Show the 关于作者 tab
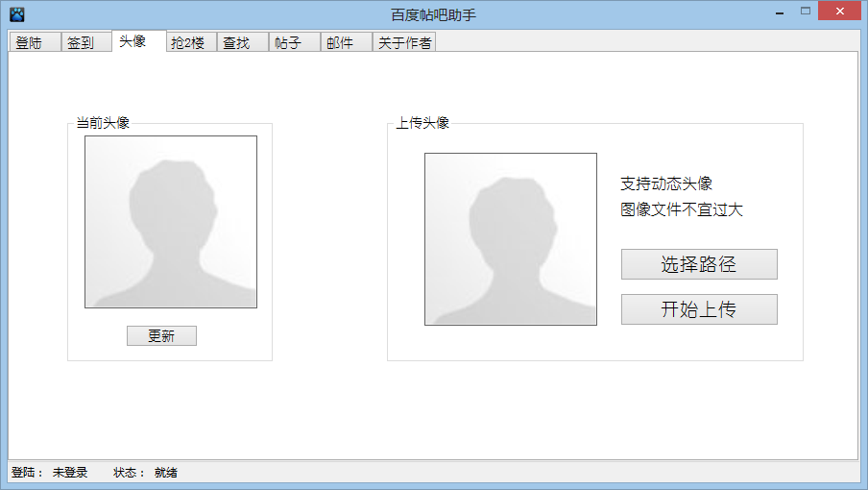This screenshot has width=868, height=490. click(404, 42)
